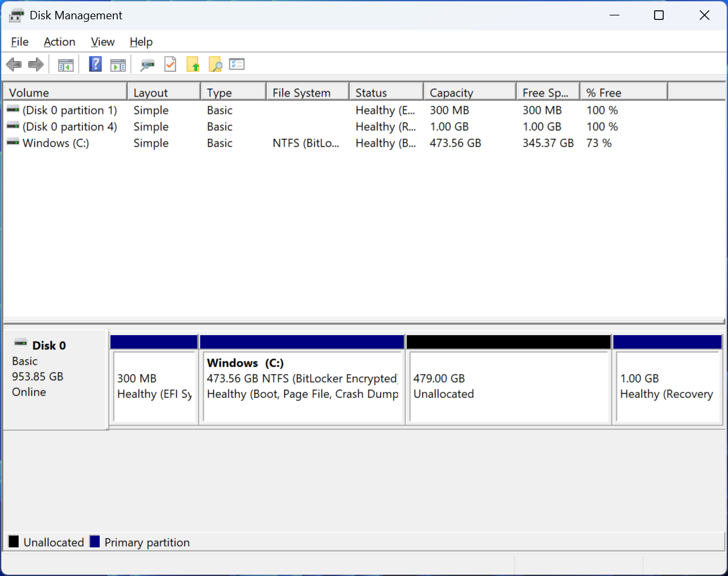Click the Healthy (E... status cell
This screenshot has height=576, width=728.
point(385,110)
